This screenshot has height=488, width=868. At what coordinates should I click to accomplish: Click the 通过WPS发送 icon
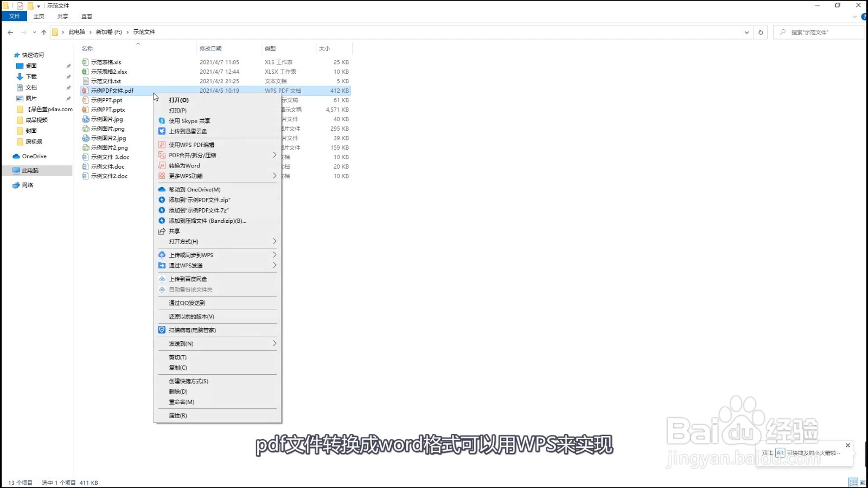[162, 265]
